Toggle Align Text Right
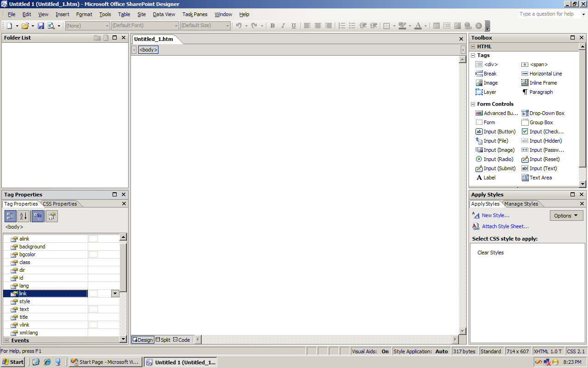The width and height of the screenshot is (588, 368). click(x=328, y=26)
